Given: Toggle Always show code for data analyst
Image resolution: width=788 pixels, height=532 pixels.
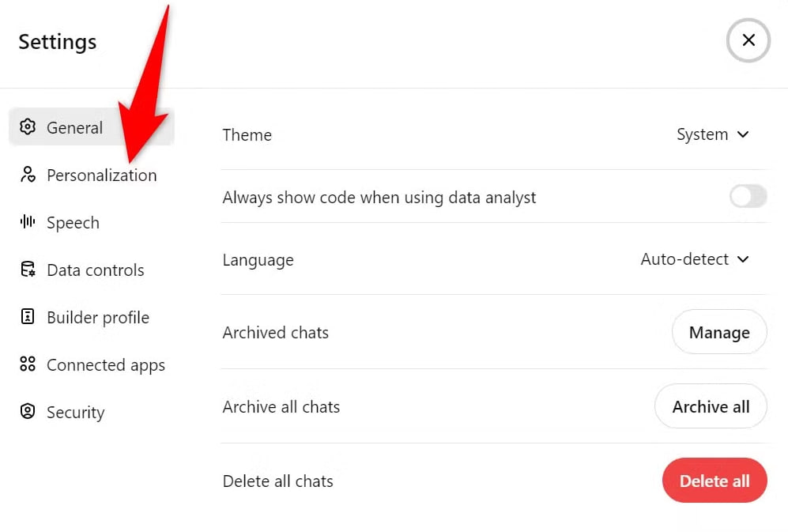Looking at the screenshot, I should coord(748,196).
